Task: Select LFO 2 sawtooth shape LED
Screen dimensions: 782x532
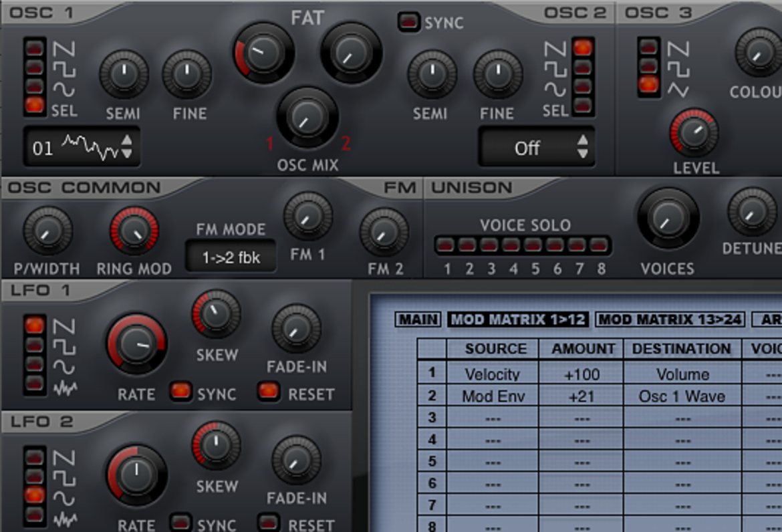Action: point(34,456)
